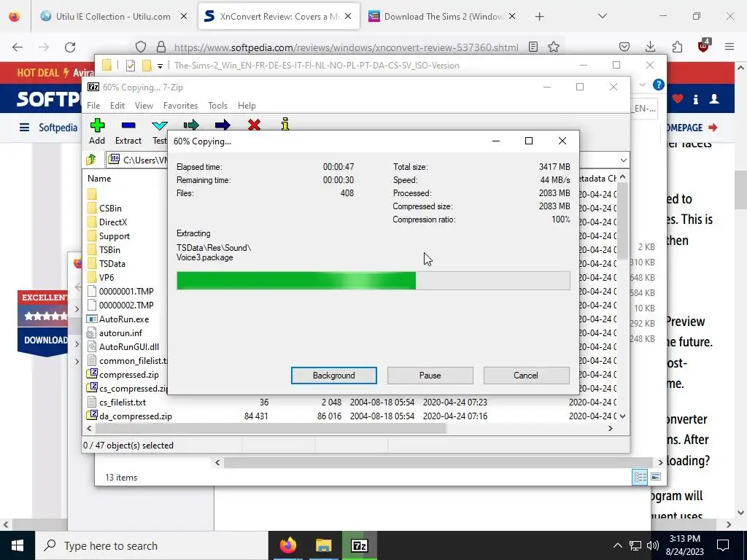Bookmark this page with the star icon

[x=554, y=47]
